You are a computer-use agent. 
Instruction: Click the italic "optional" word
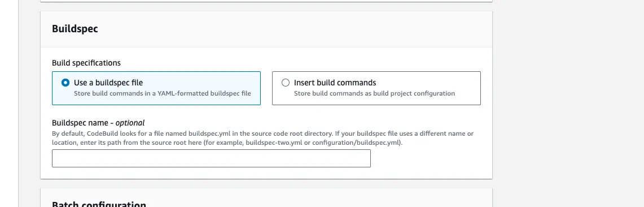pyautogui.click(x=130, y=123)
